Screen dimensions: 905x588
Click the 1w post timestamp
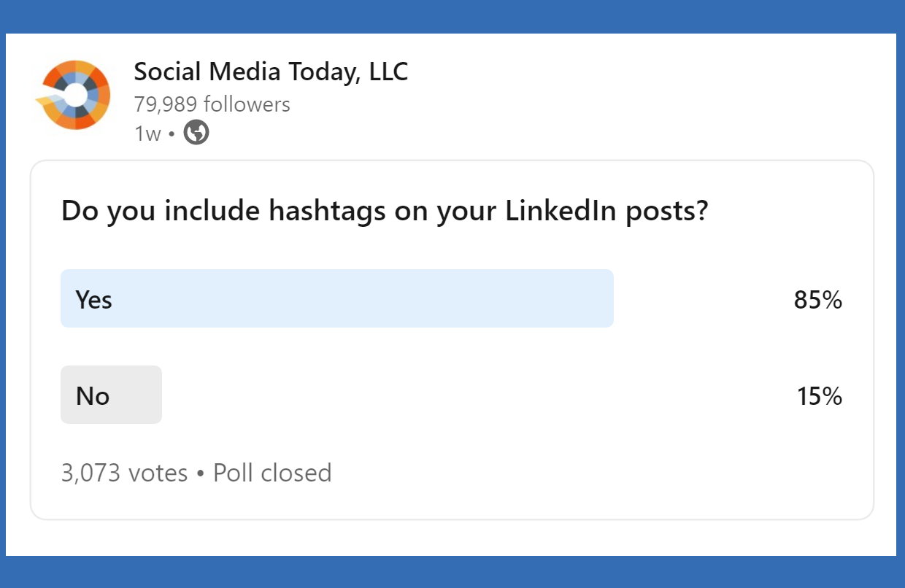pos(147,134)
